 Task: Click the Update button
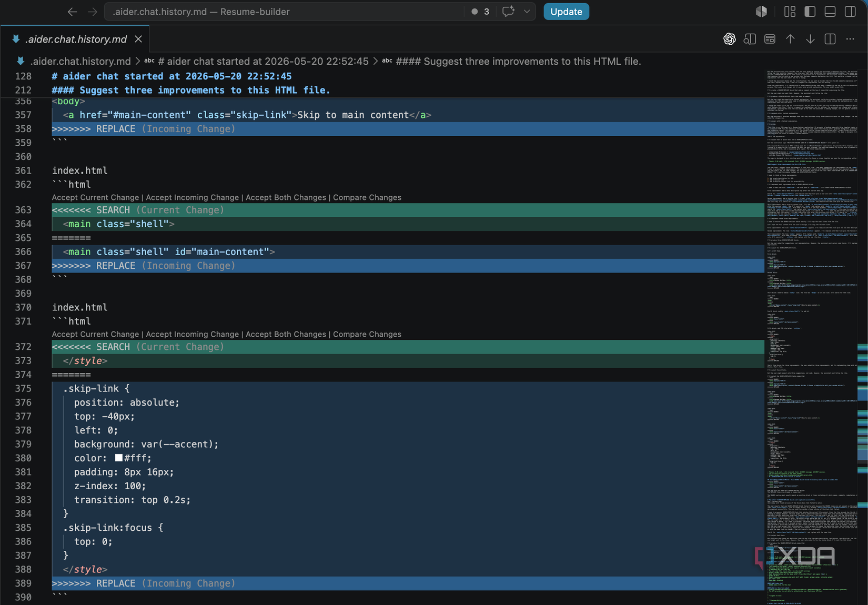click(x=566, y=12)
